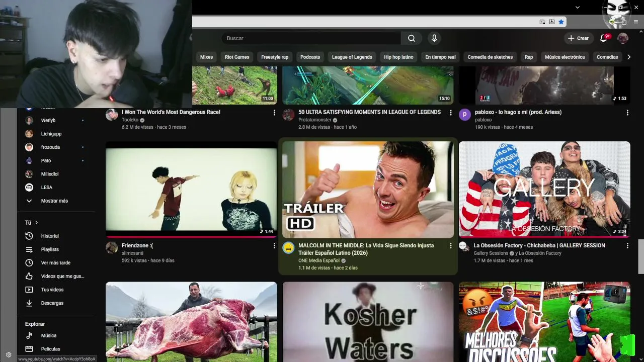Open the Descargas sidebar link

click(52, 303)
